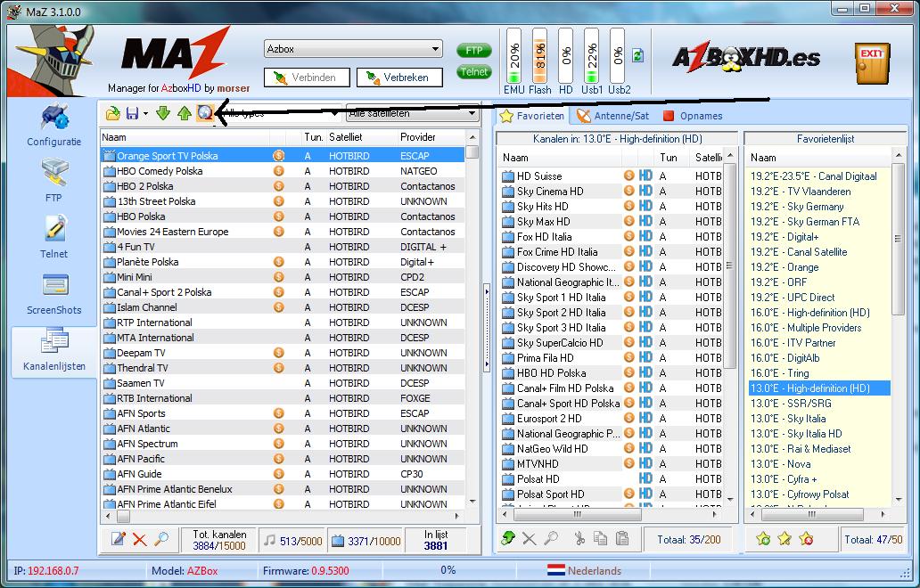Select RTP International channel row
This screenshot has width=920, height=588.
[283, 323]
